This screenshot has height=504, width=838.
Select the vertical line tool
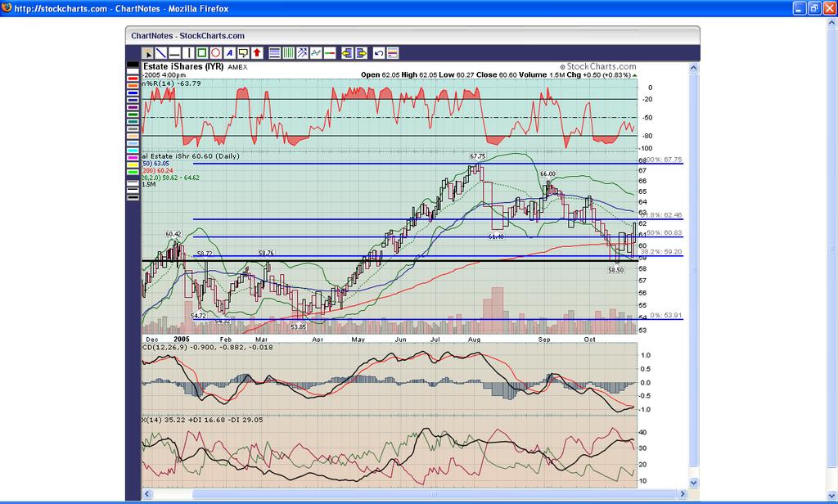(x=188, y=53)
